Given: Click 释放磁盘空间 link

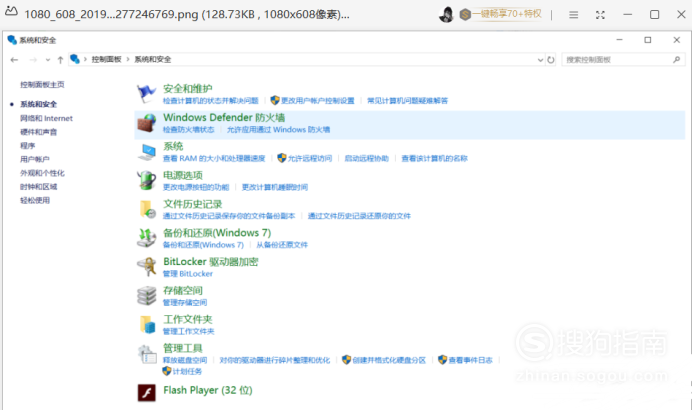Looking at the screenshot, I should [x=185, y=360].
